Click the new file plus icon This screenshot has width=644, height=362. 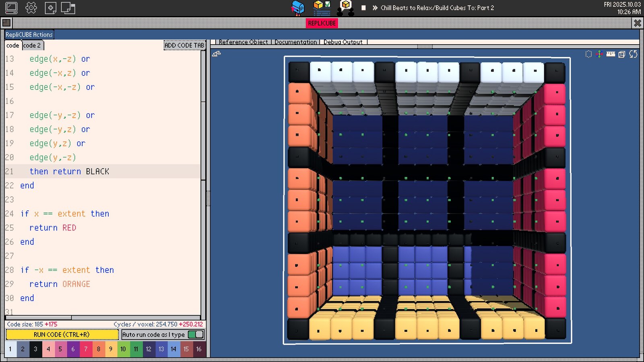pos(50,8)
